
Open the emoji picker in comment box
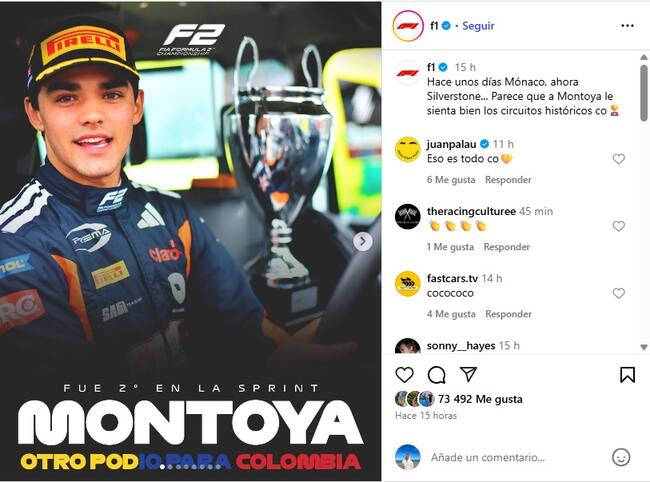[621, 457]
